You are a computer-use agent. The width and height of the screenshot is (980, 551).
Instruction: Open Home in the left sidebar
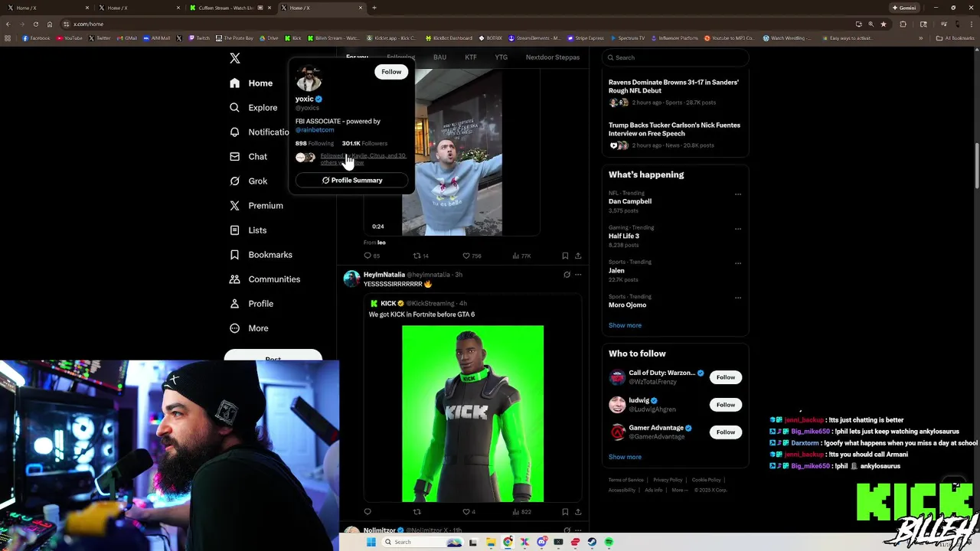(251, 83)
